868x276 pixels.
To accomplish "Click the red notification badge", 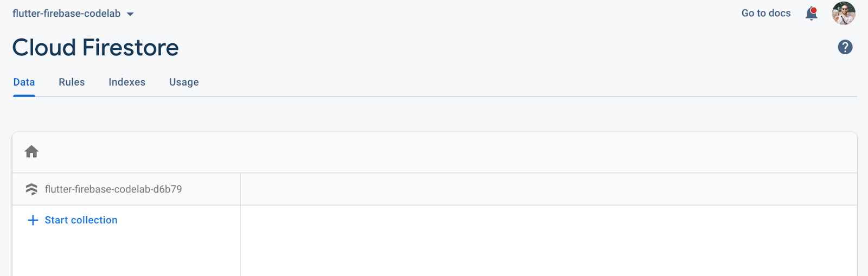I will pos(814,10).
